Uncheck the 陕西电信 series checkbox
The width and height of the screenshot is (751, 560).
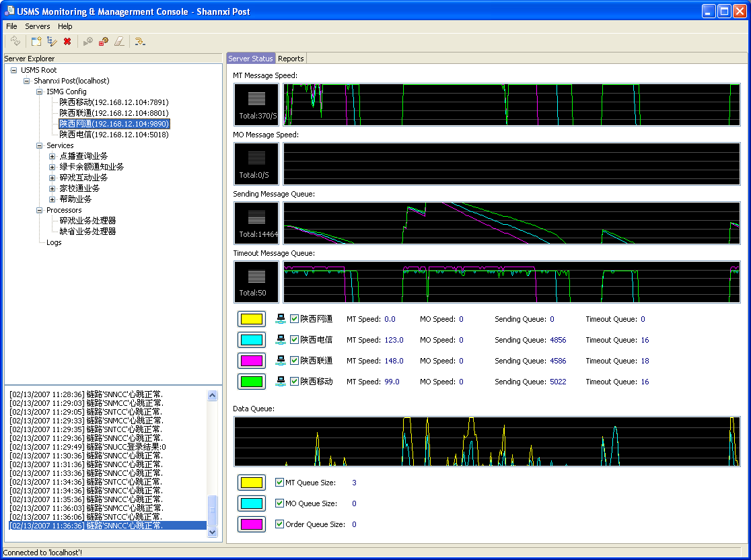point(295,340)
